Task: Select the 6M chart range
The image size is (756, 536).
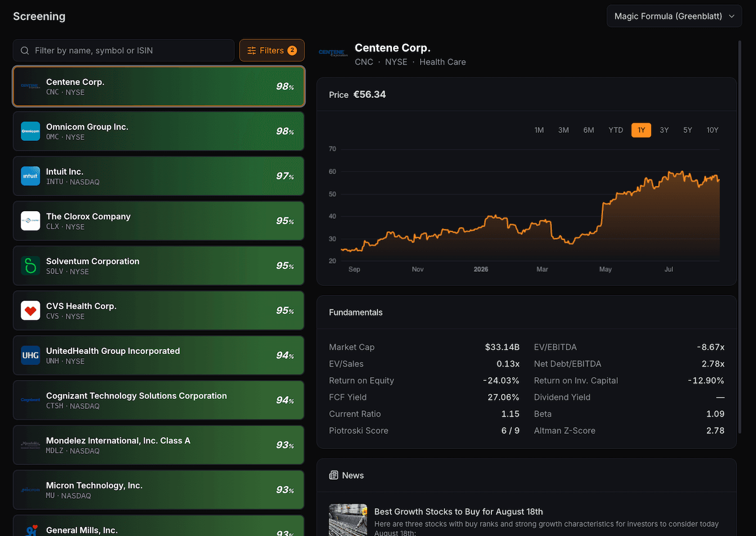Action: (589, 130)
